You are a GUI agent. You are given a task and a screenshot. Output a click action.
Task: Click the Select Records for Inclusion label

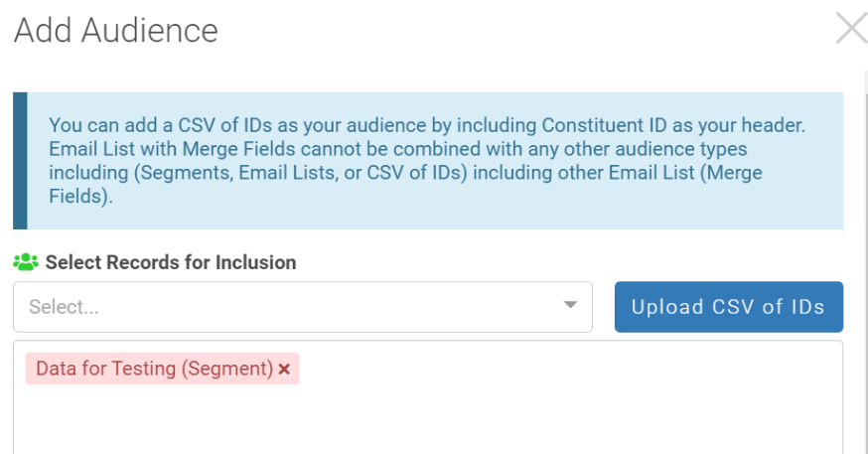pos(171,263)
